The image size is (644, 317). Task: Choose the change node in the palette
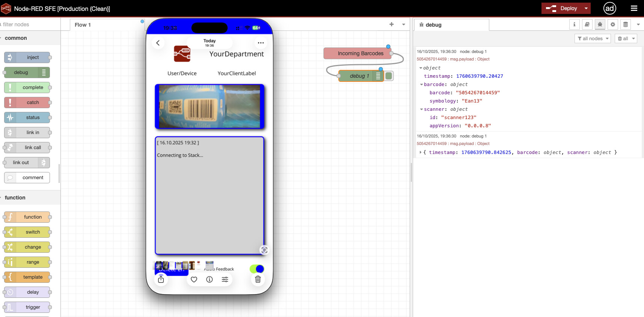click(27, 247)
